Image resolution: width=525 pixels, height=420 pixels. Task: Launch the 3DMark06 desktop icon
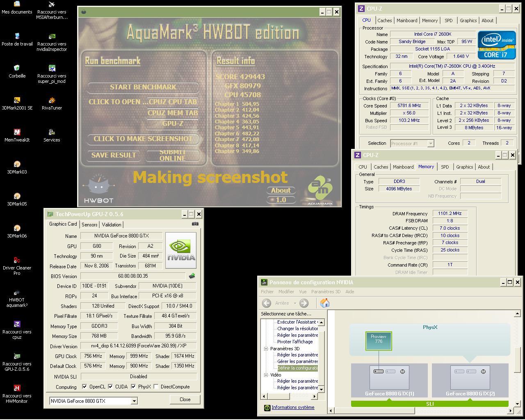pos(17,228)
